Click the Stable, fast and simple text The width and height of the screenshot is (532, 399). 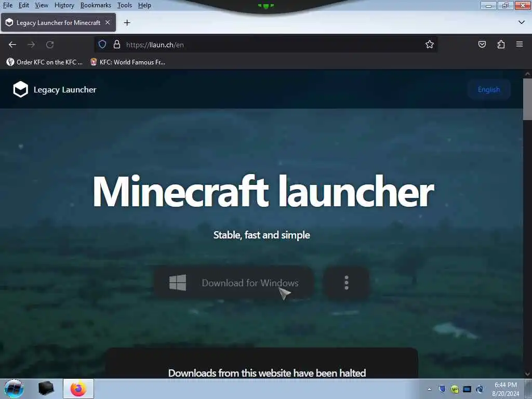(262, 235)
